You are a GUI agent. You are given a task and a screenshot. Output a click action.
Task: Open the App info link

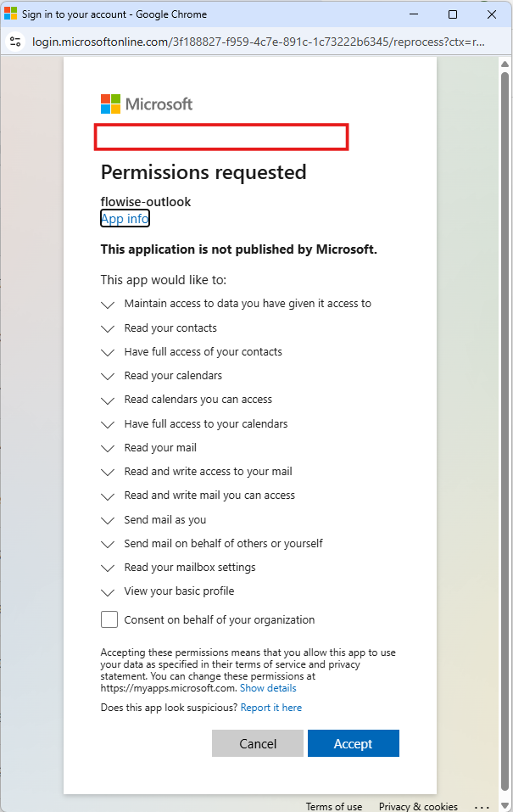125,219
